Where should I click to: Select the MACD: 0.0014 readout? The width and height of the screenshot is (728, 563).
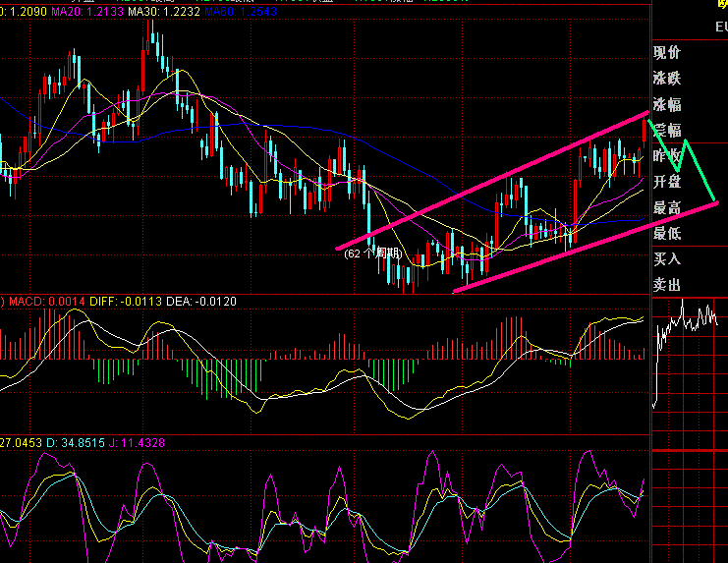47,302
